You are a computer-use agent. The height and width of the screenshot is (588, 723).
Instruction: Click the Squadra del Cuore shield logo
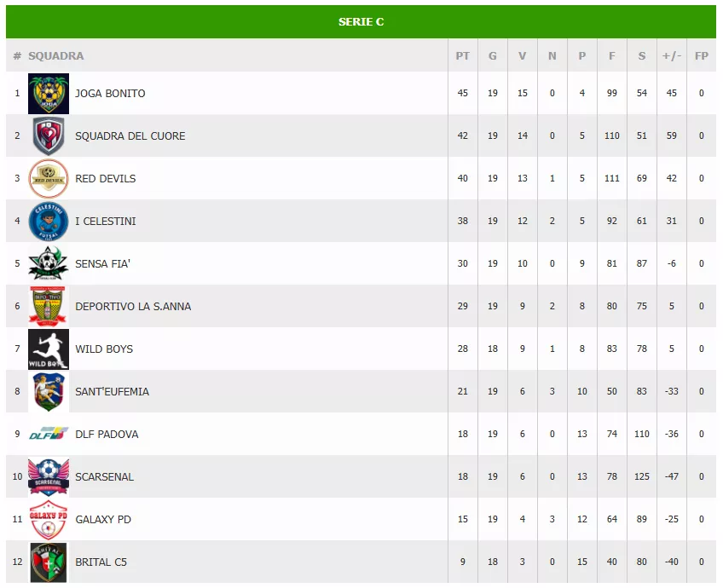coord(49,136)
